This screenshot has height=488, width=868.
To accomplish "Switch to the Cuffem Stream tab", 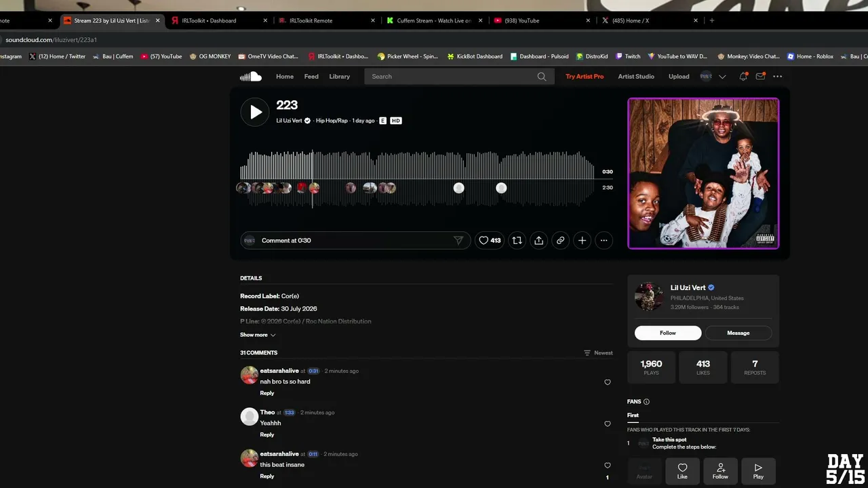I will coord(435,20).
